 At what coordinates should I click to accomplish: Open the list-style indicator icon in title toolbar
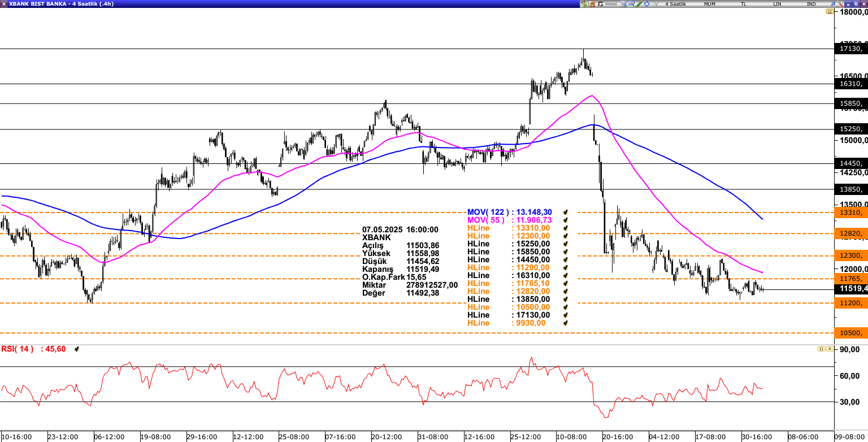click(623, 4)
